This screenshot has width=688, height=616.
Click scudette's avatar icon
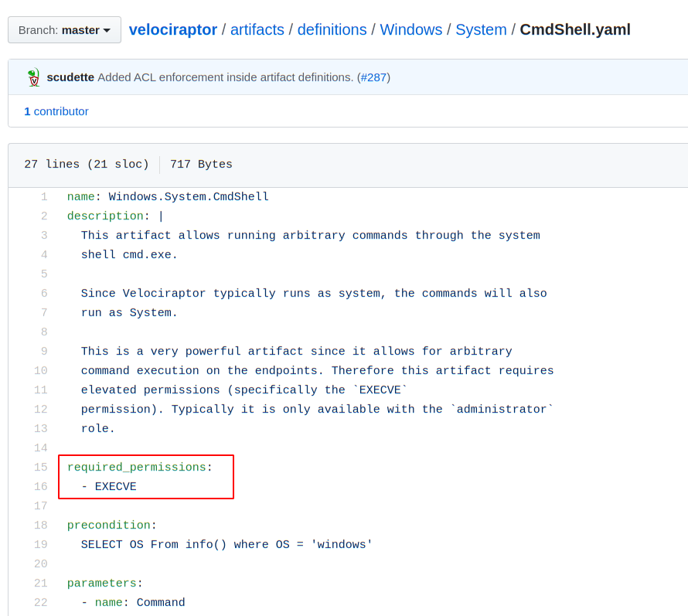[33, 77]
